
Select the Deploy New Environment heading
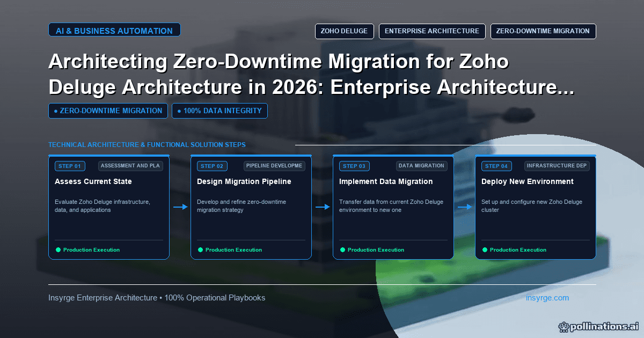click(528, 181)
